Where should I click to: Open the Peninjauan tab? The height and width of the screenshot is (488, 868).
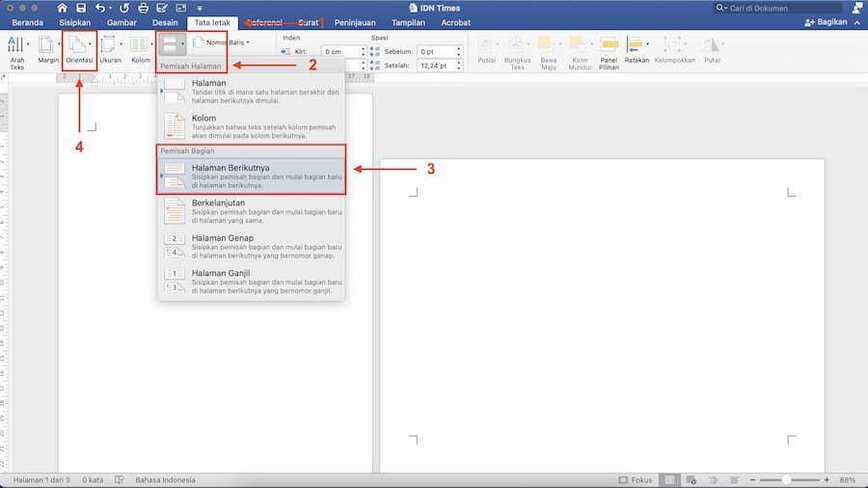point(355,23)
